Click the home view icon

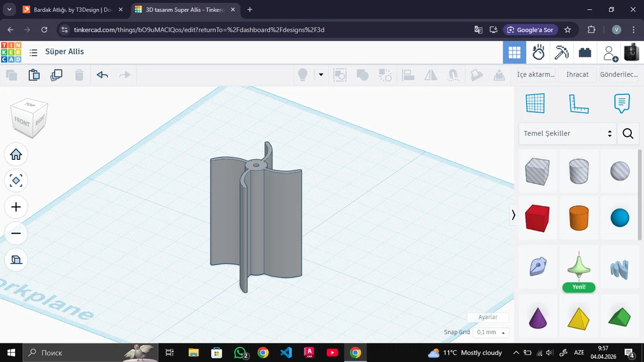point(16,154)
